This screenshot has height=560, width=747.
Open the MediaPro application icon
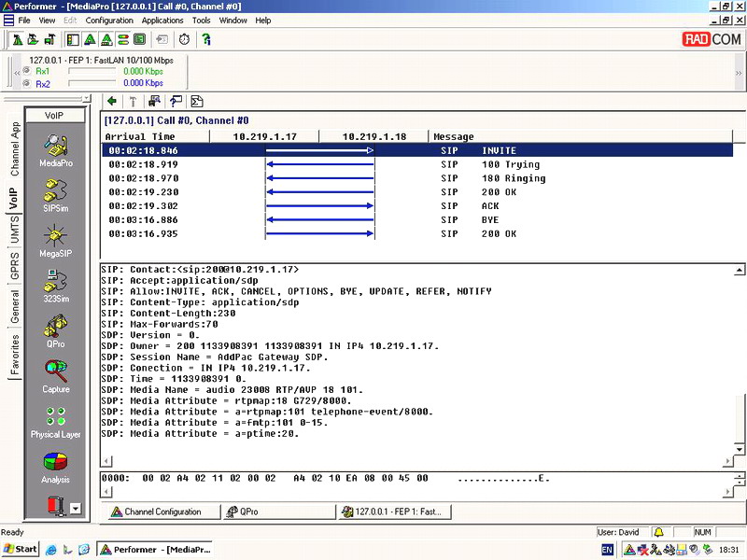click(56, 146)
